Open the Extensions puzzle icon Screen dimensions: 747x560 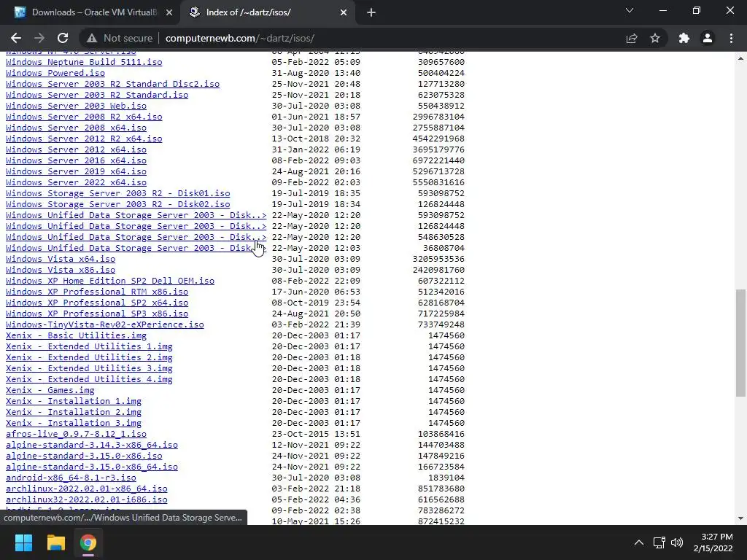684,38
